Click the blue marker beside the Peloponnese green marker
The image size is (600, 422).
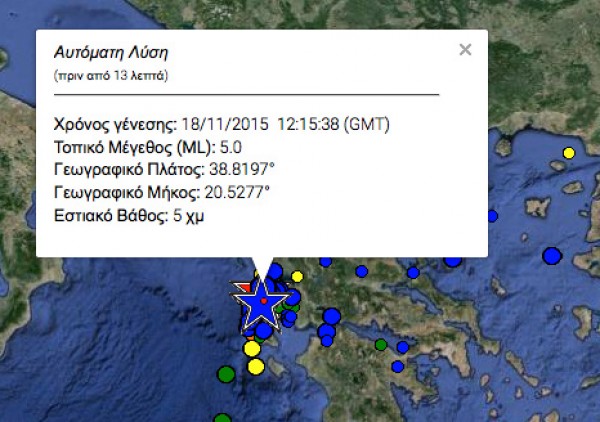point(402,347)
